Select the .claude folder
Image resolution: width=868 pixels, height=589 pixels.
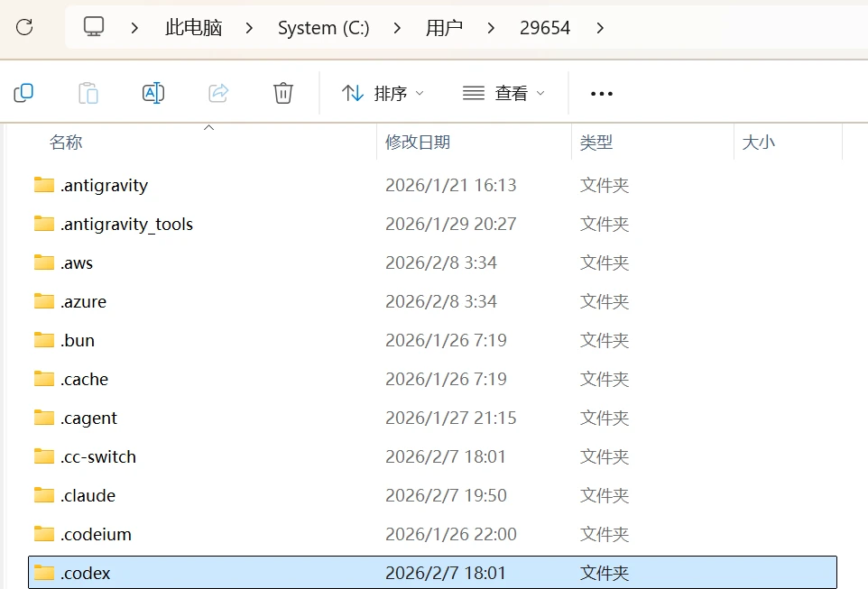(x=88, y=495)
